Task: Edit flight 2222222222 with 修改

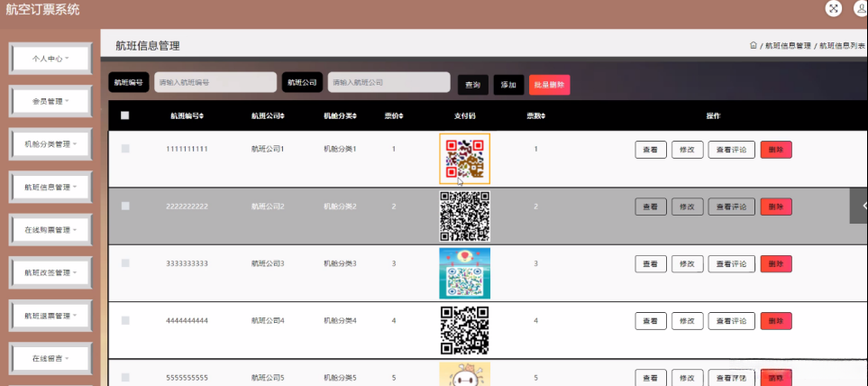Action: (x=687, y=207)
